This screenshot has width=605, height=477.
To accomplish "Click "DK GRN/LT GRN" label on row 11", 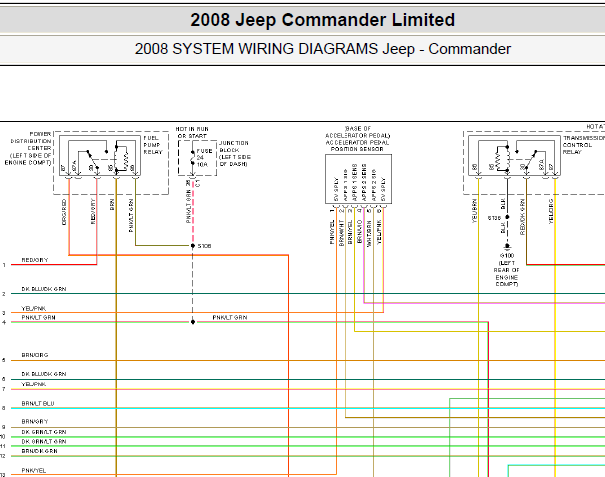I will (x=44, y=441).
